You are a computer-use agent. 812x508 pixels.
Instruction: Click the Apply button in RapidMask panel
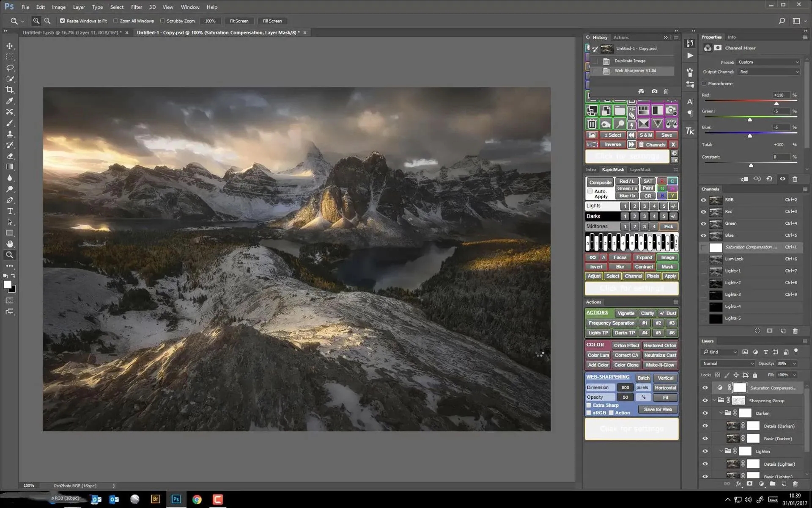pyautogui.click(x=670, y=276)
